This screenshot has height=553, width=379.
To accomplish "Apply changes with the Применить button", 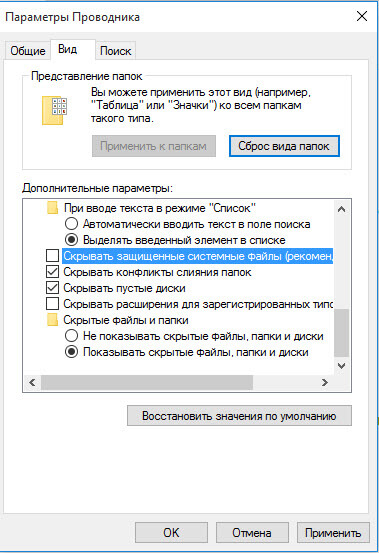I will (333, 533).
